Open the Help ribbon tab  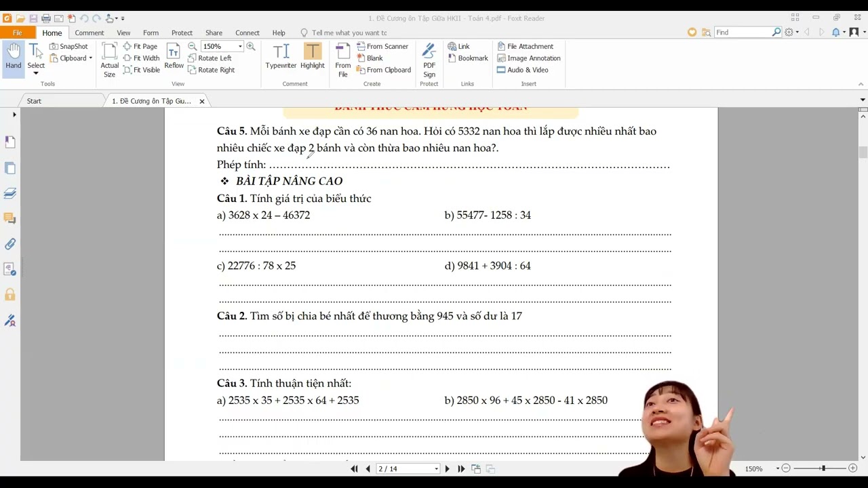coord(279,33)
